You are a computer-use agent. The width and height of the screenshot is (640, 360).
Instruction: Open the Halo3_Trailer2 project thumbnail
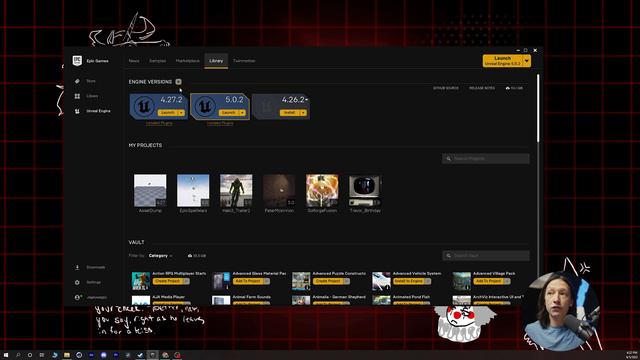pos(236,191)
